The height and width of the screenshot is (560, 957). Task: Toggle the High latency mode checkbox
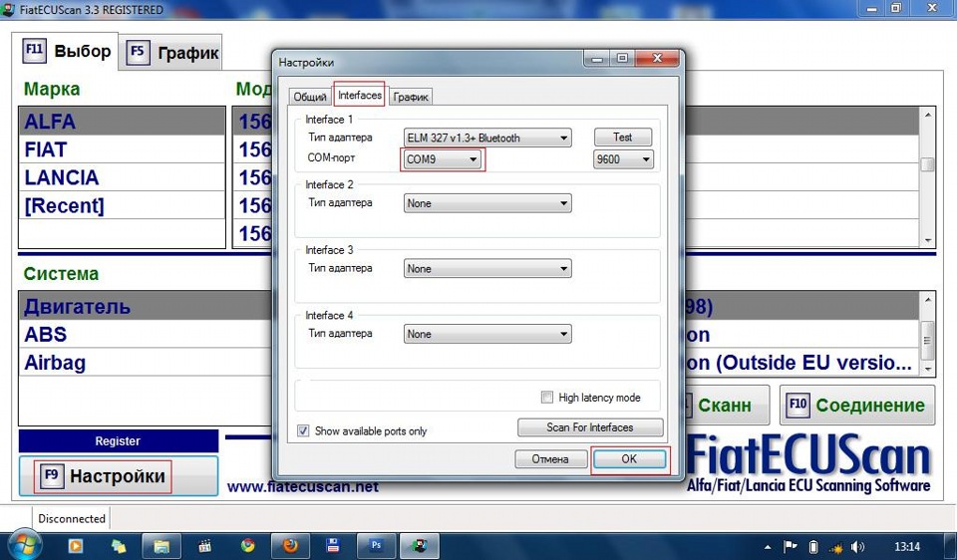click(x=547, y=398)
